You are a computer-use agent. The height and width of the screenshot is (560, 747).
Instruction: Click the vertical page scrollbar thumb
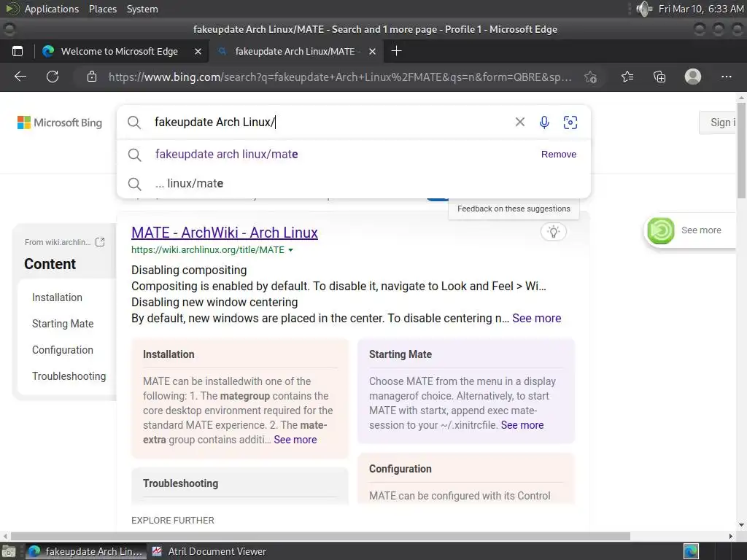coord(741,150)
